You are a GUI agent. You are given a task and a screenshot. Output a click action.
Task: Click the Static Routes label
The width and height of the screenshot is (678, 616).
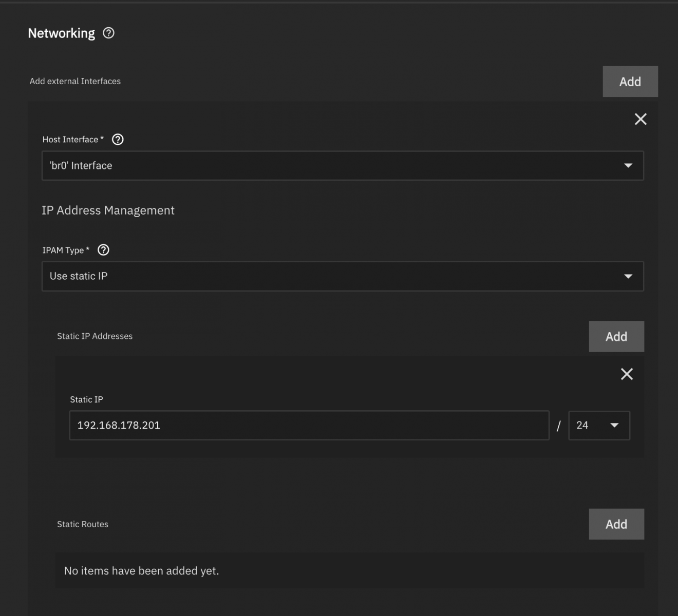83,524
